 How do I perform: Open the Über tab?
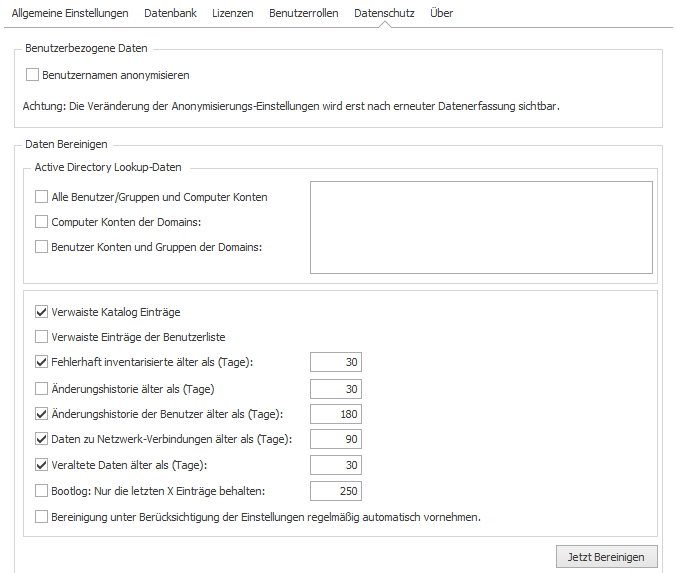point(441,13)
